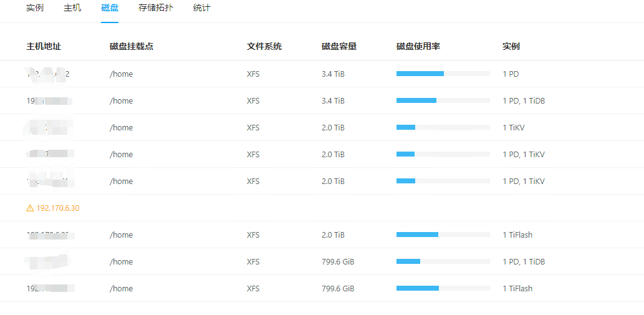Click the 实例 column header in table
Screen dimensions: 644x315
pos(511,46)
